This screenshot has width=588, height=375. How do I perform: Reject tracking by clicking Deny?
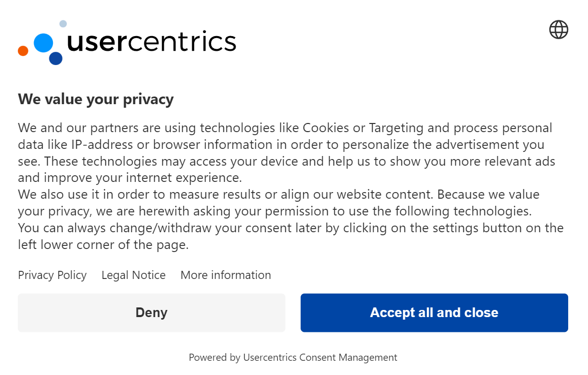click(x=151, y=312)
